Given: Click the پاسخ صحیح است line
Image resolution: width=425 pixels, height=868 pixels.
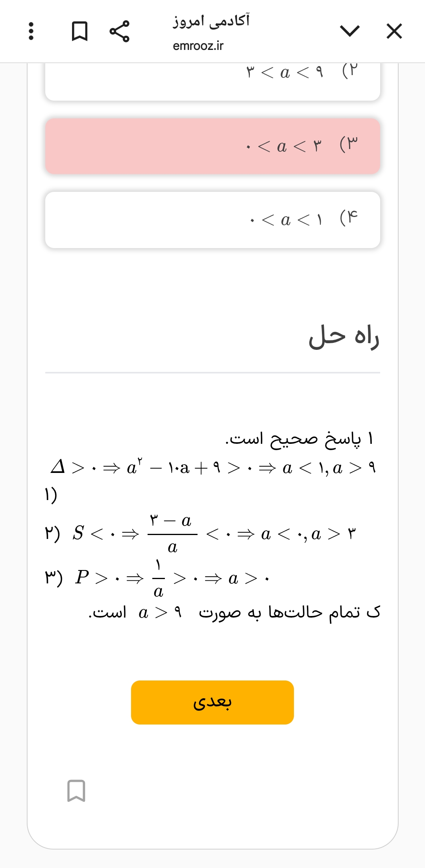Looking at the screenshot, I should (299, 438).
